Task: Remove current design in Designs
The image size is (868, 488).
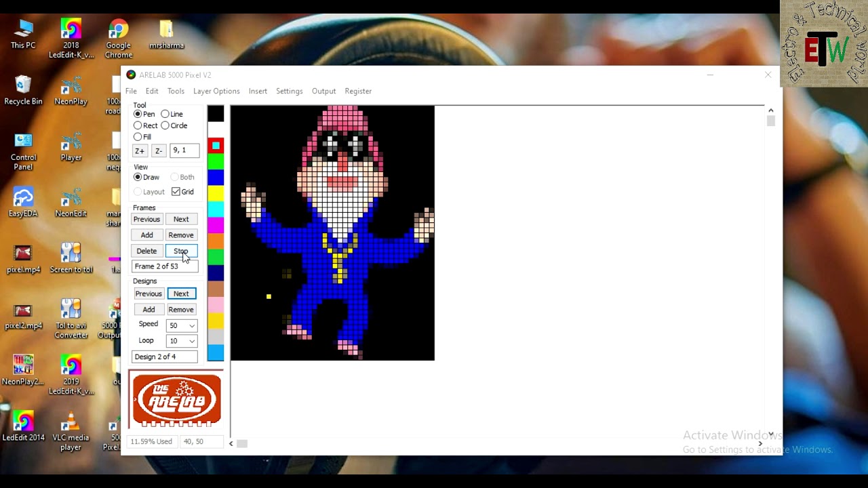Action: [x=181, y=309]
